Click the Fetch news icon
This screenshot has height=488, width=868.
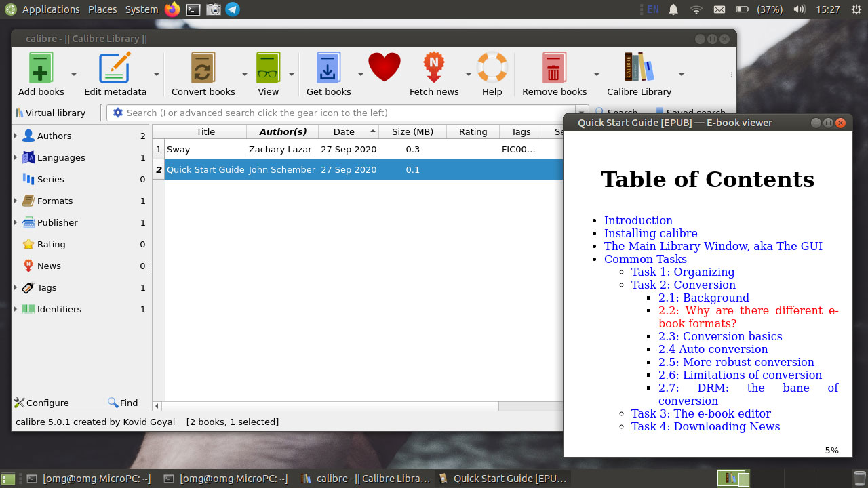(x=434, y=68)
